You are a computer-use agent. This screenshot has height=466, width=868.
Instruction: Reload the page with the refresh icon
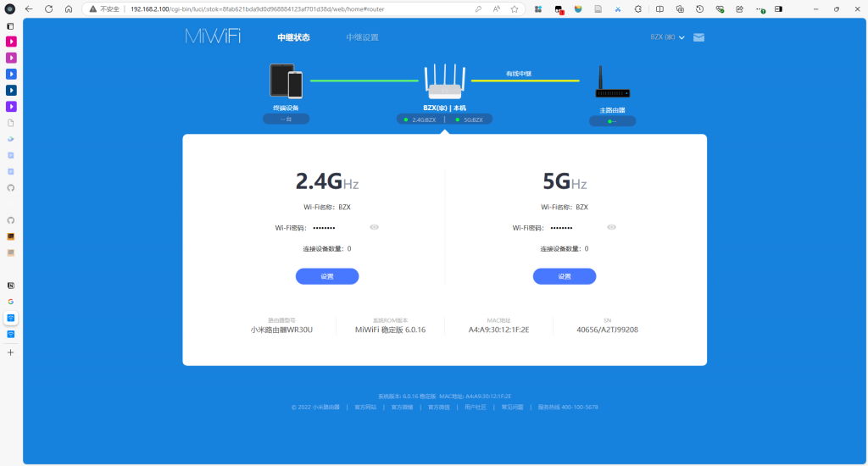coord(48,8)
